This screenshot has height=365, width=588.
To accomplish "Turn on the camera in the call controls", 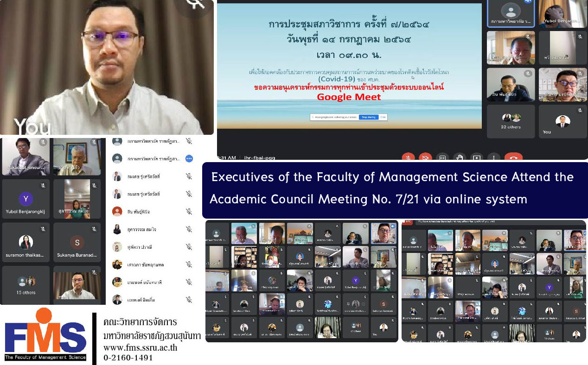I will [x=425, y=157].
